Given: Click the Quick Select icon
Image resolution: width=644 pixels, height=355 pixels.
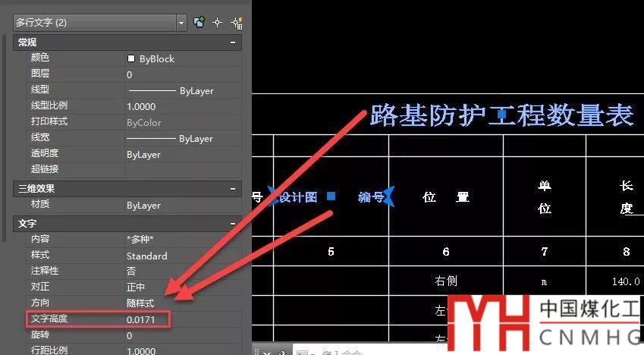Looking at the screenshot, I should tap(237, 23).
